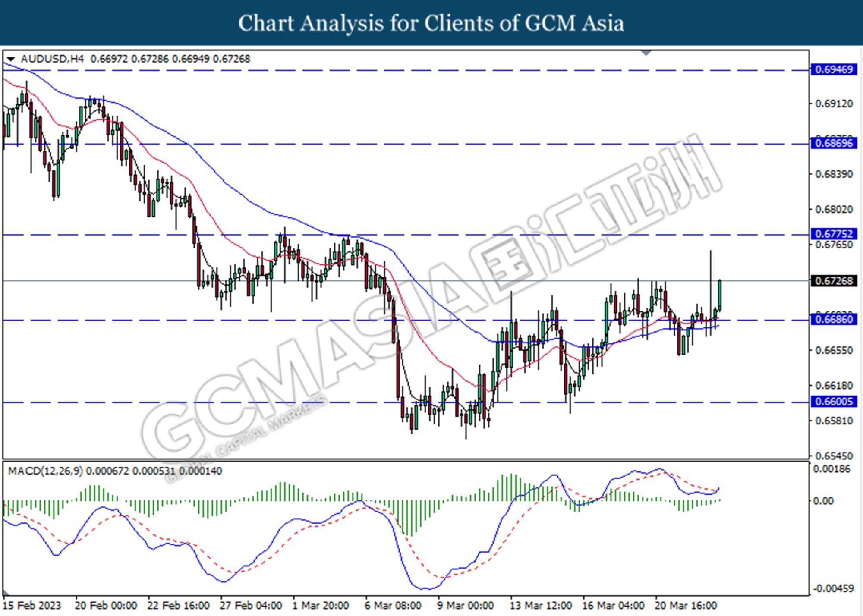Image resolution: width=863 pixels, height=616 pixels.
Task: Click the dropdown triangle beside AUDUSD,H4
Action: click(x=10, y=59)
